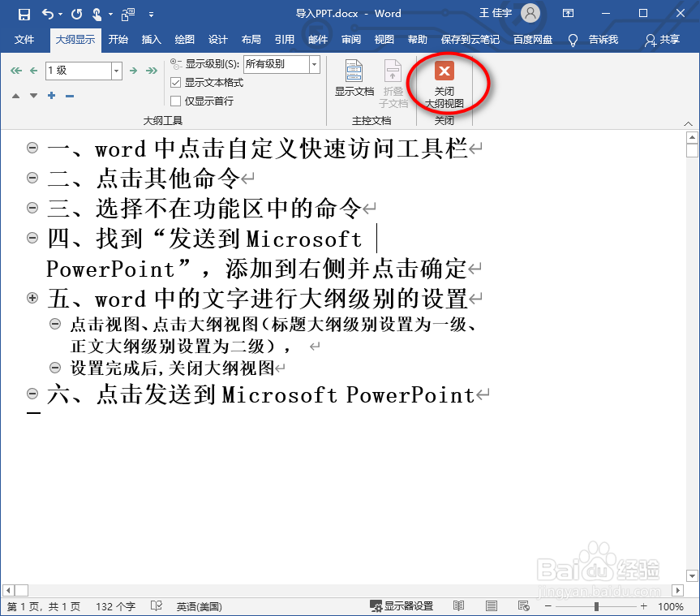This screenshot has height=616, width=700.
Task: Click the text '二、点击其他命令'
Action: (144, 179)
